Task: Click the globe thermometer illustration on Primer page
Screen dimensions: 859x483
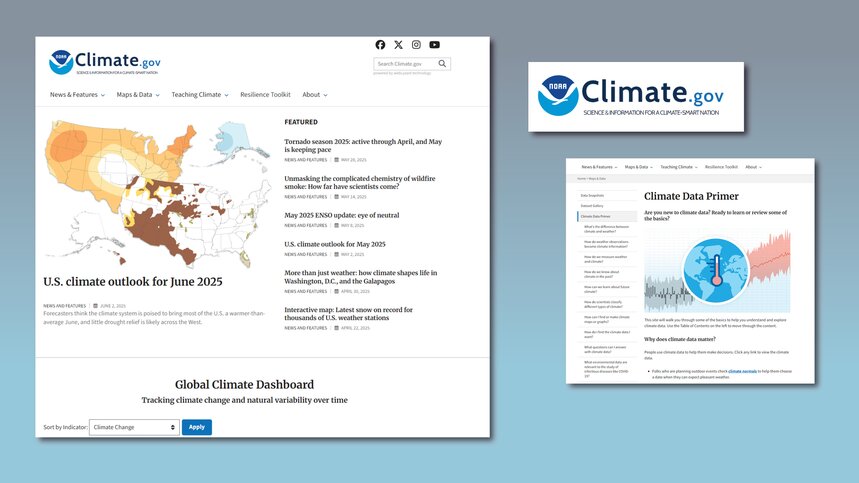Action: click(x=717, y=271)
